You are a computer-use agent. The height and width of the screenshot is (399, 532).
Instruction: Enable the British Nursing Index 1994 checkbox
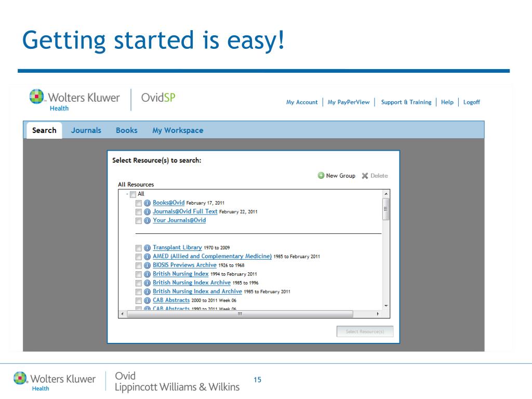coord(138,274)
